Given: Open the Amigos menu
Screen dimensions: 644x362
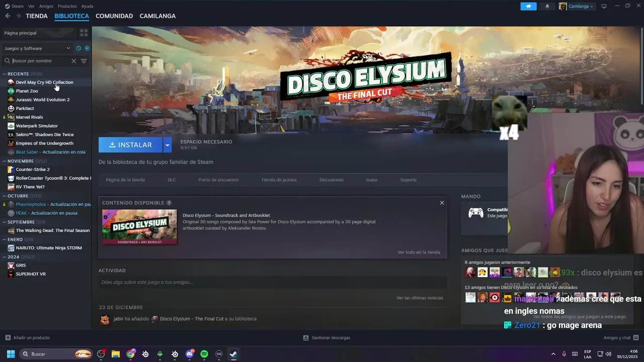Looking at the screenshot, I should (x=46, y=6).
